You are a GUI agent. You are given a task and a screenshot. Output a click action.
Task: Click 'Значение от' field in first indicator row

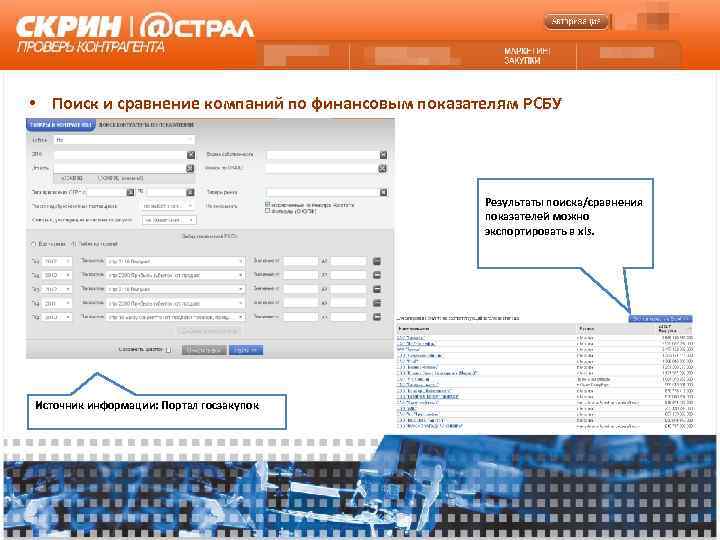point(300,261)
